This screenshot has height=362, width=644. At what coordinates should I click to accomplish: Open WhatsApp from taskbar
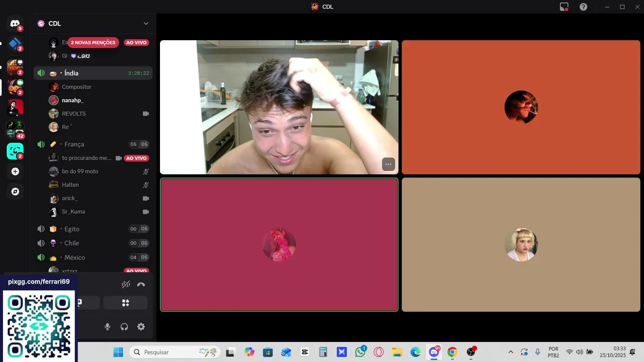[360, 352]
